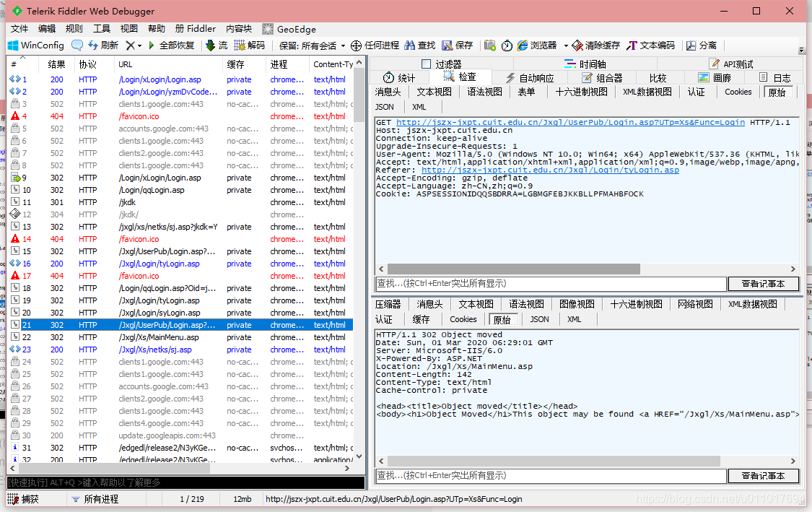Click the response search input field
This screenshot has height=512, width=812.
pos(551,476)
